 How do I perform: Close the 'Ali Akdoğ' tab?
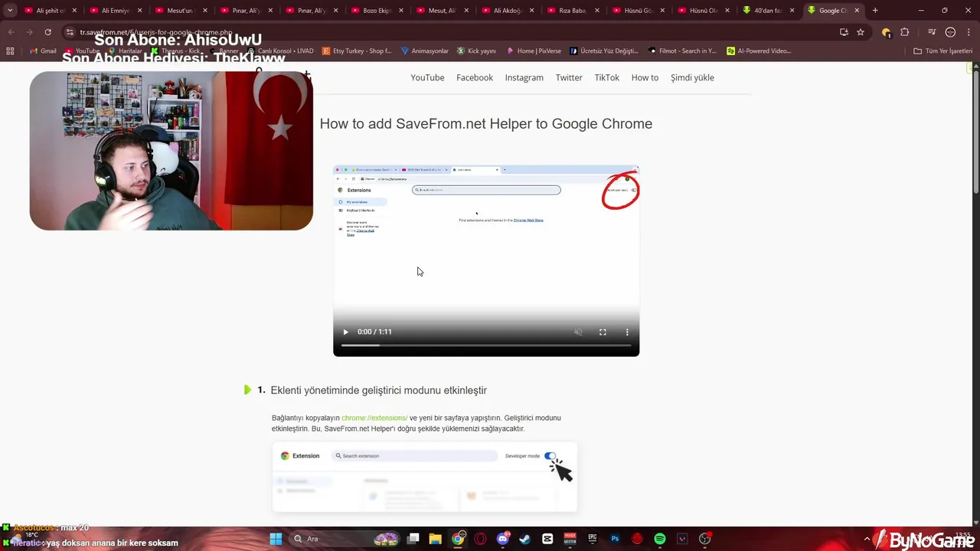coord(534,11)
